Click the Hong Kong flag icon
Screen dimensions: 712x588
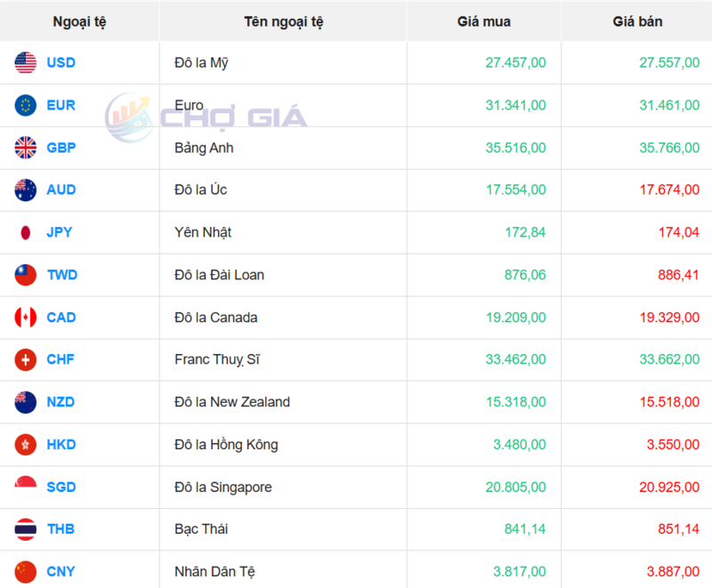(x=25, y=445)
